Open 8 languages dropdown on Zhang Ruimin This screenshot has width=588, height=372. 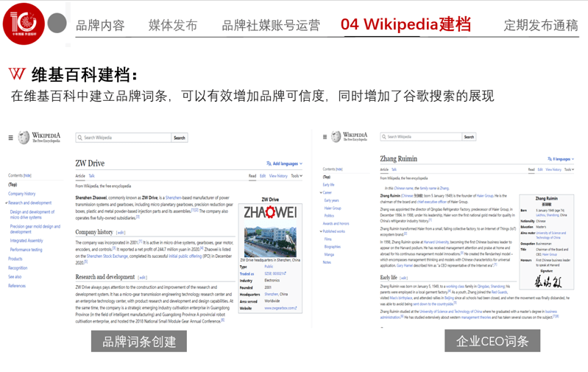click(561, 159)
